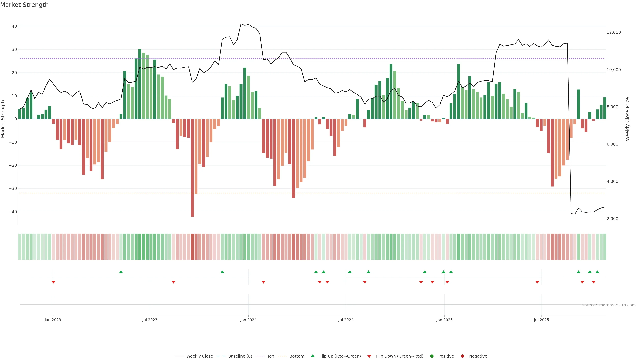The width and height of the screenshot is (644, 362).
Task: Click Flip Down red triangle legend icon
Action: [369, 356]
